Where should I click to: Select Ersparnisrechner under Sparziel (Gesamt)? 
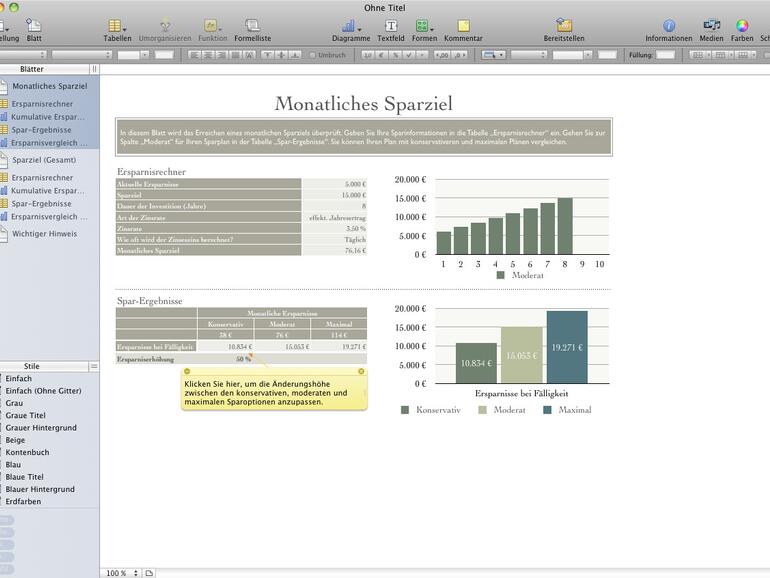(x=42, y=178)
